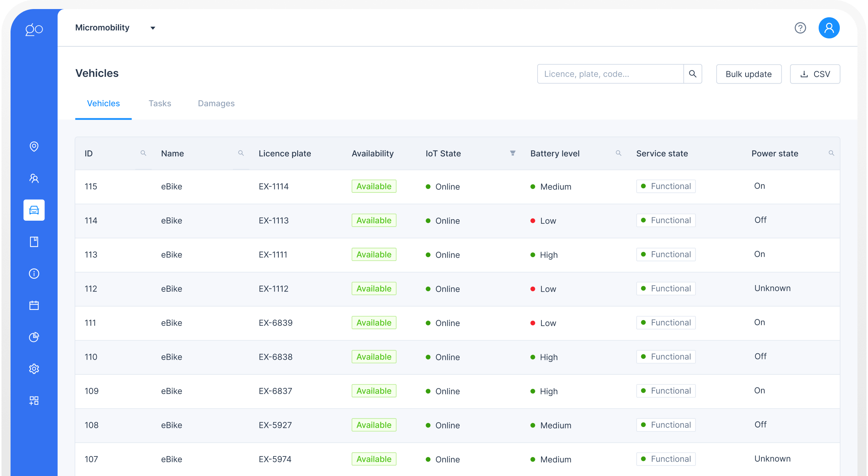Open the IoT State column filter

pos(512,153)
